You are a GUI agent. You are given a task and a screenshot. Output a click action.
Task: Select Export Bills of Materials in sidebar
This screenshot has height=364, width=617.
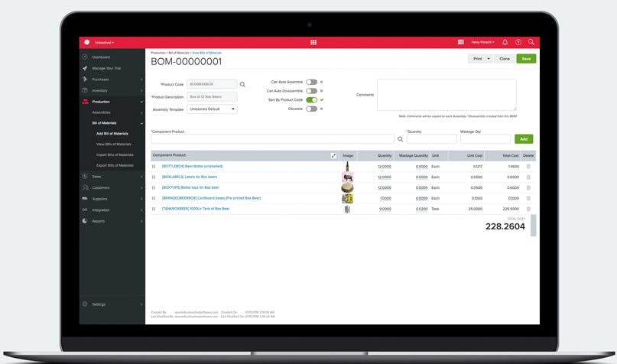coord(115,166)
